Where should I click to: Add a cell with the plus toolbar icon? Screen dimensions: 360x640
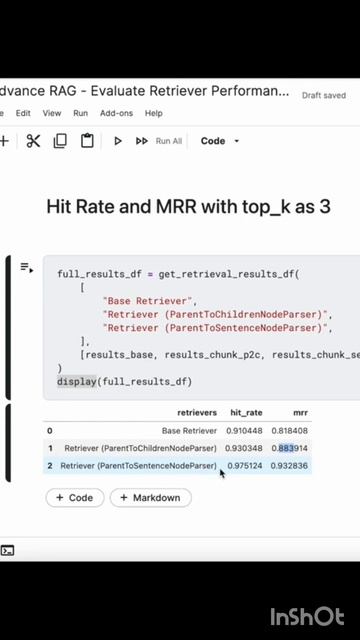(4, 141)
